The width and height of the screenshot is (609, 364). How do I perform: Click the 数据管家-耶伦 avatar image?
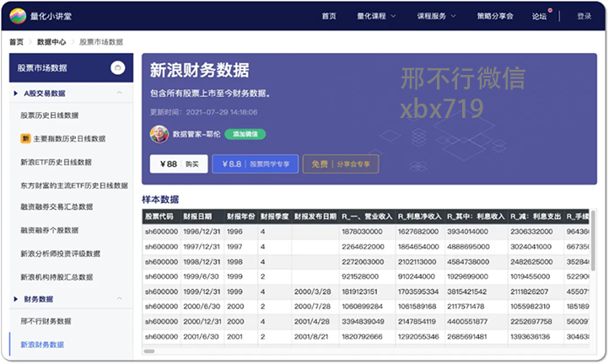coord(159,134)
